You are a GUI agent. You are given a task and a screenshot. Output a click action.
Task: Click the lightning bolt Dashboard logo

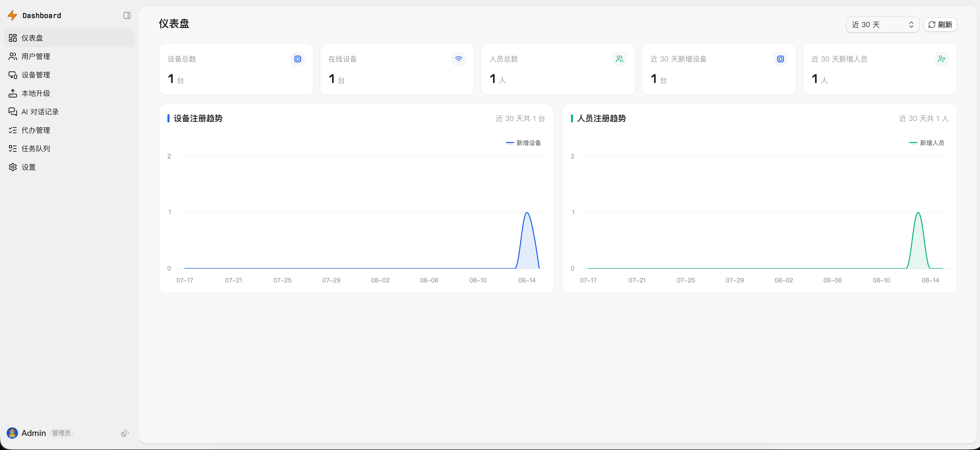13,15
